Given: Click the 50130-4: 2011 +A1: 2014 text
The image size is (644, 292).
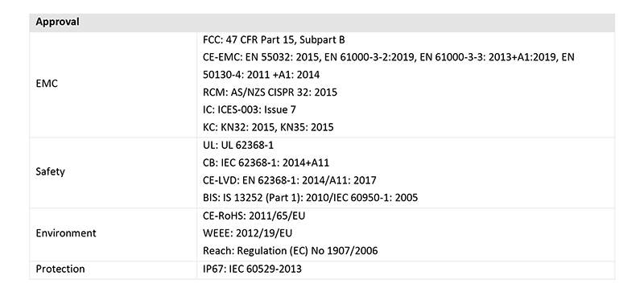Looking at the screenshot, I should [x=261, y=75].
